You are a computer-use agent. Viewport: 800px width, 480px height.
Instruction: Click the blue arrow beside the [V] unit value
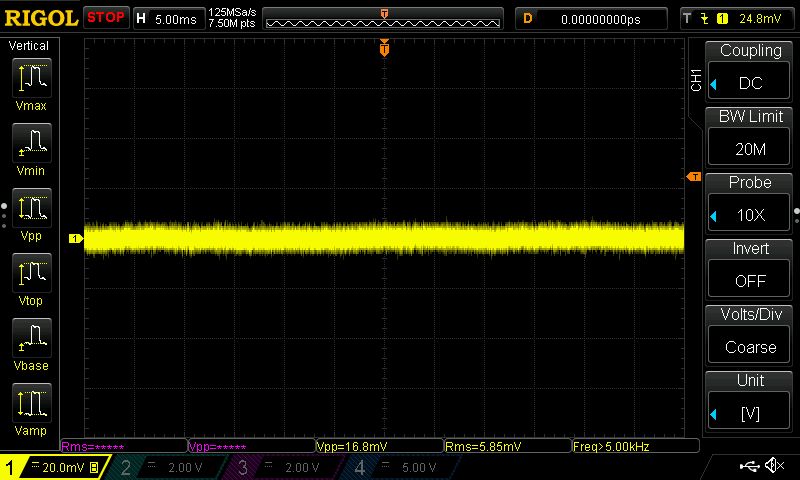(x=714, y=414)
